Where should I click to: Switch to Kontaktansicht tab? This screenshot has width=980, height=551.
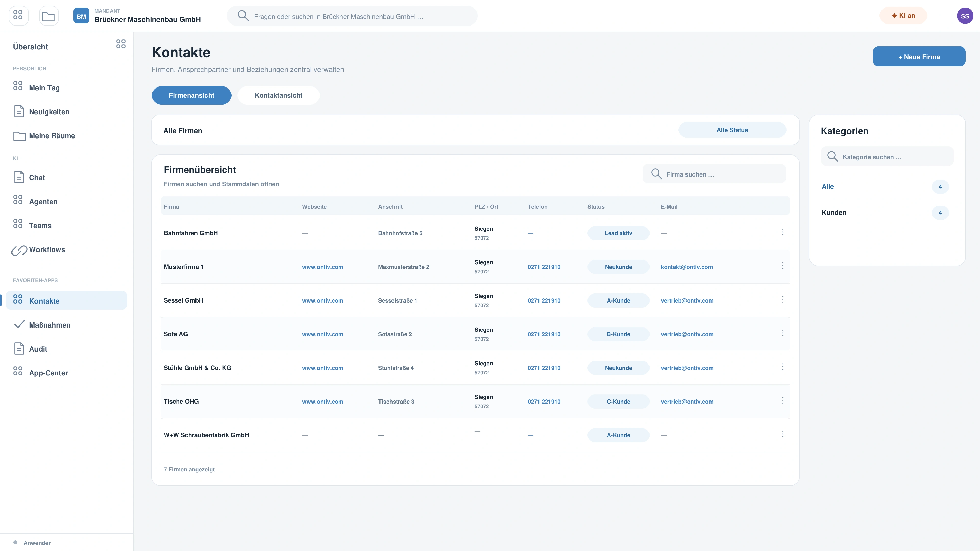tap(278, 95)
